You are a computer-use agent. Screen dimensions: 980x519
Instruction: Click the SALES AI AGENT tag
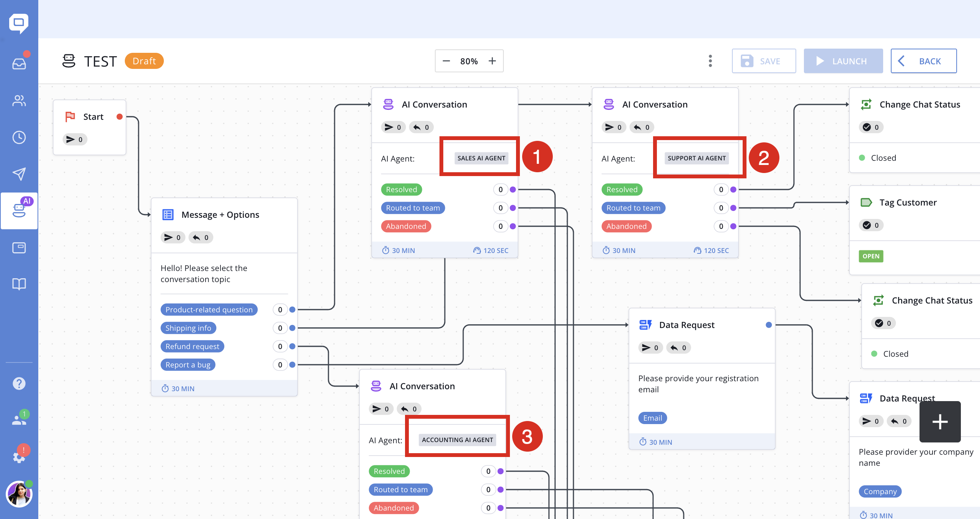[481, 158]
